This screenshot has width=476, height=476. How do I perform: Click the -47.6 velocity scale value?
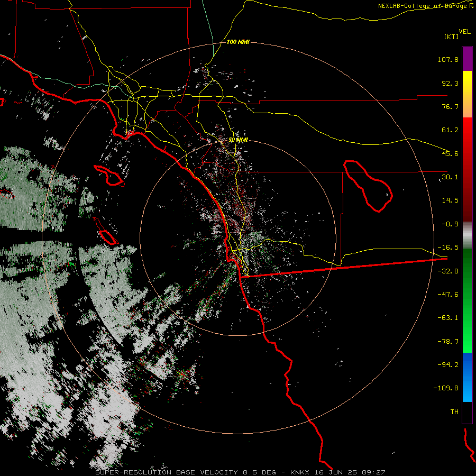pyautogui.click(x=448, y=295)
